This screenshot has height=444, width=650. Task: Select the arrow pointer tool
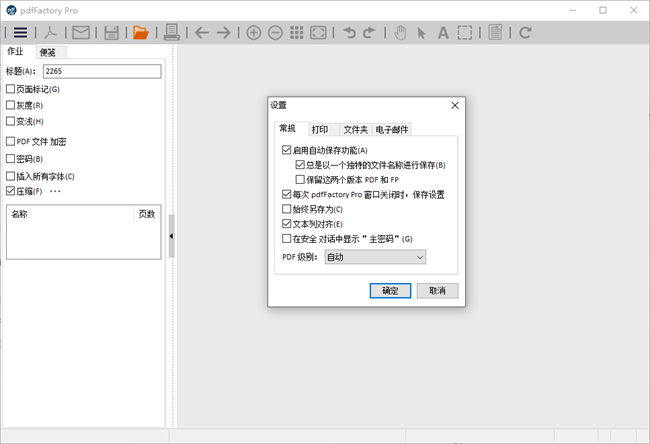(x=421, y=33)
